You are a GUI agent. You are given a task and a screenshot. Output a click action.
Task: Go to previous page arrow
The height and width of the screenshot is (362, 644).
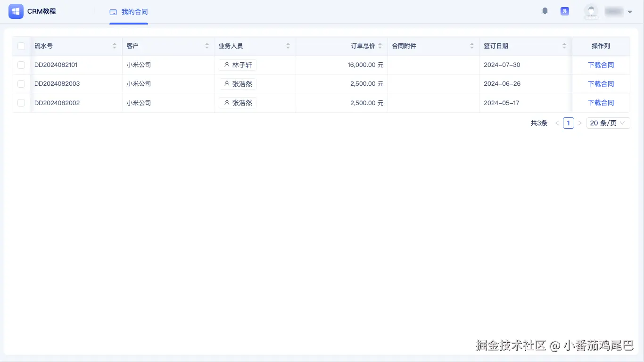click(557, 123)
